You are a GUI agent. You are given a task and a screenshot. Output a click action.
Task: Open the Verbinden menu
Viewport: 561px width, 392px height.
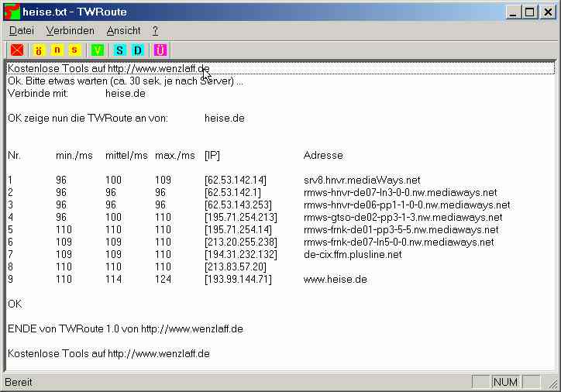[x=70, y=30]
